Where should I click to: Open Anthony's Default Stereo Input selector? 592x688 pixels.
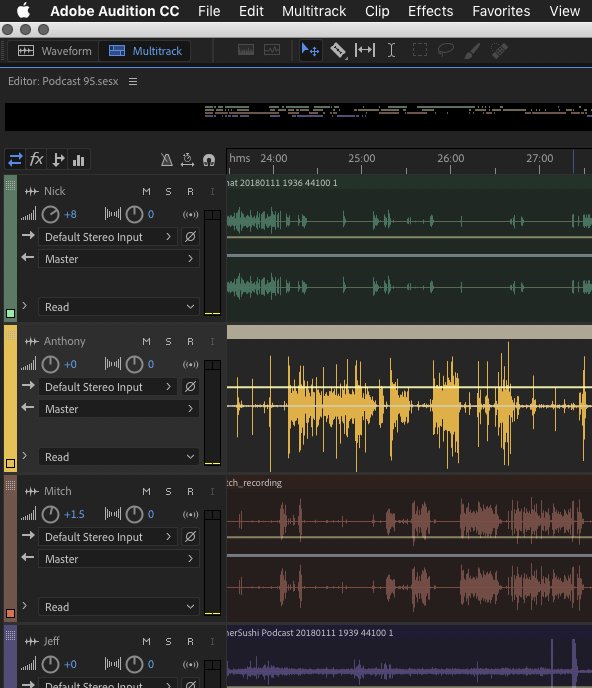(x=108, y=387)
